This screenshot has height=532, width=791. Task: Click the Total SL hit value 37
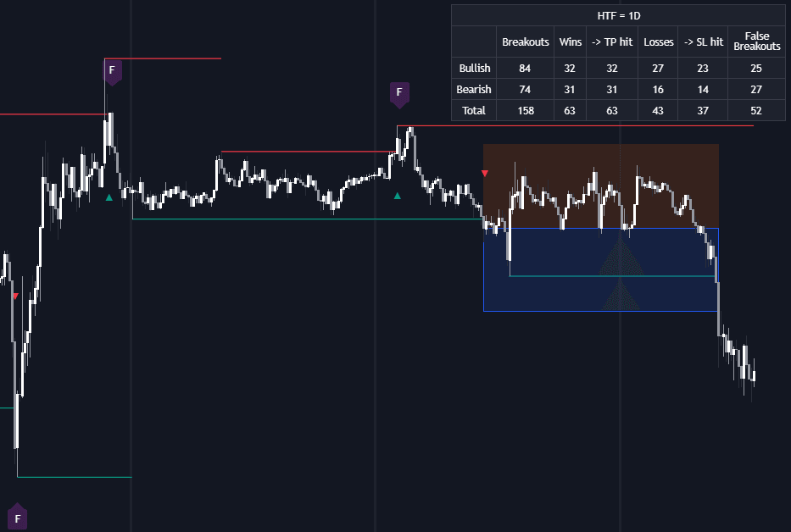(703, 110)
